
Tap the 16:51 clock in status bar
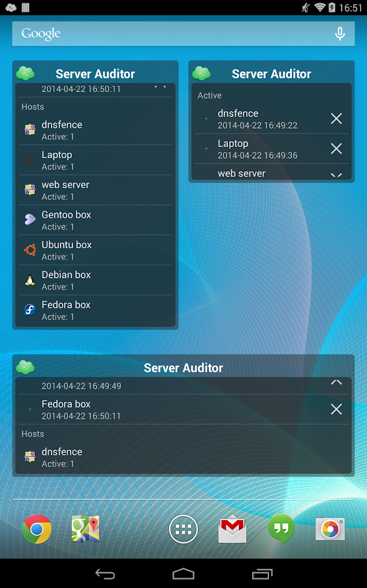pyautogui.click(x=351, y=8)
